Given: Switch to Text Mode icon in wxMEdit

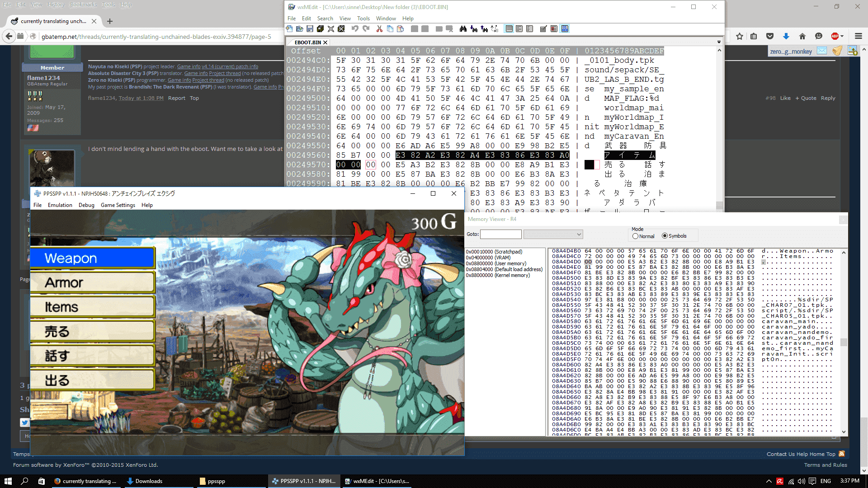Looking at the screenshot, I should (x=543, y=29).
